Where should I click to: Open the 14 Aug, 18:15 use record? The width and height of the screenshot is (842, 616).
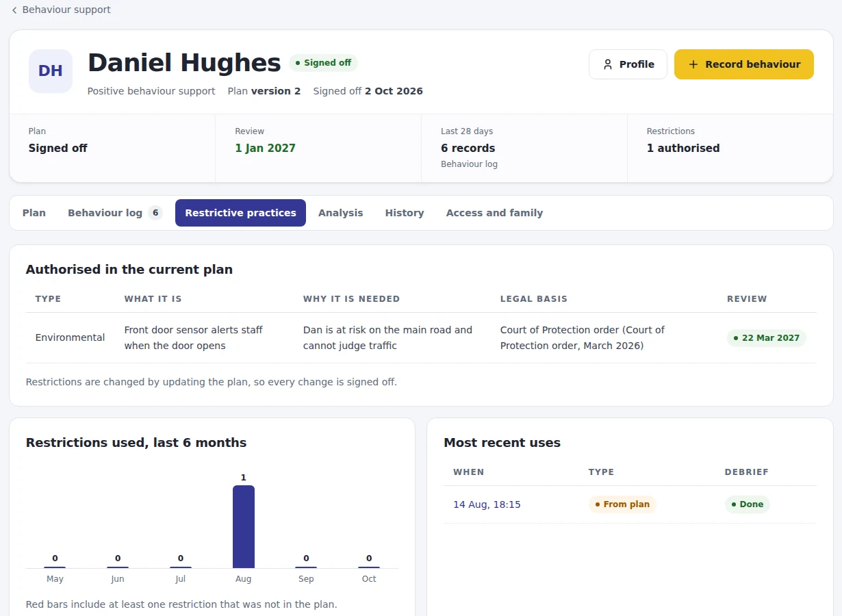(x=487, y=504)
